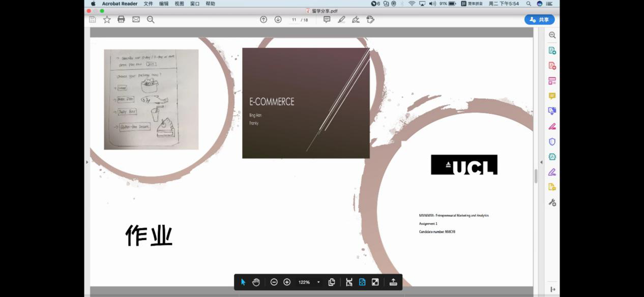Zoom out using the minus button

click(274, 282)
